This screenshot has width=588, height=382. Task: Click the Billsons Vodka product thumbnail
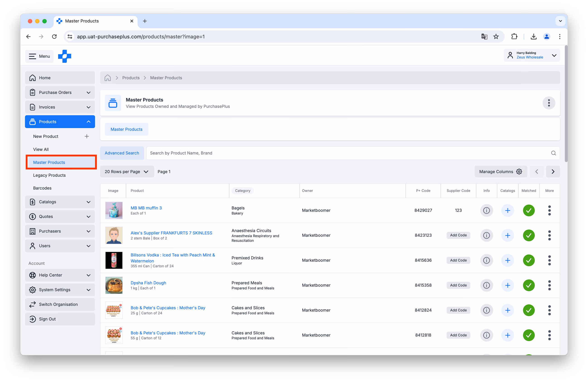click(114, 260)
